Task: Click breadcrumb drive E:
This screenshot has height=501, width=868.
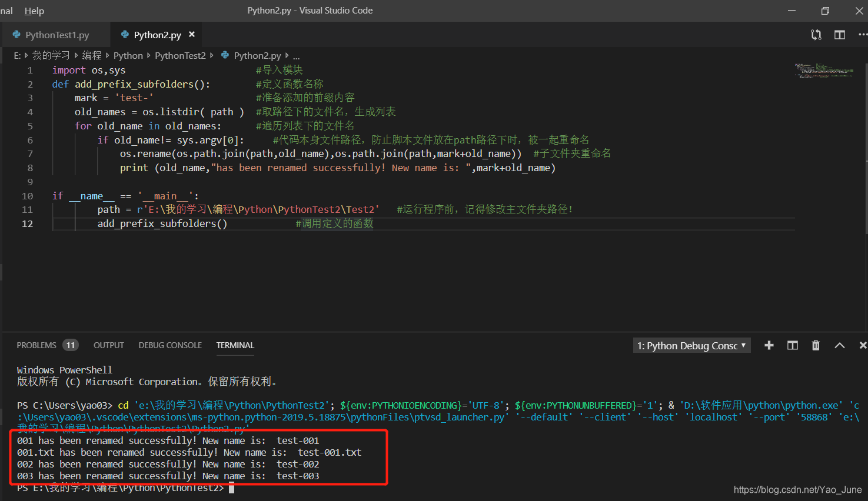Action: (17, 55)
